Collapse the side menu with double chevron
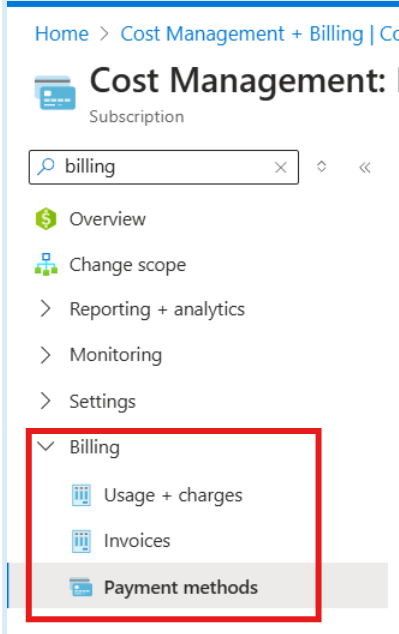399x634 pixels. point(365,167)
